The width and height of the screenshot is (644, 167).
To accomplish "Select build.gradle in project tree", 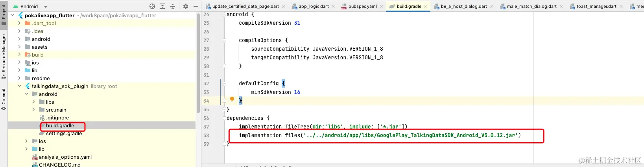I will [x=60, y=125].
